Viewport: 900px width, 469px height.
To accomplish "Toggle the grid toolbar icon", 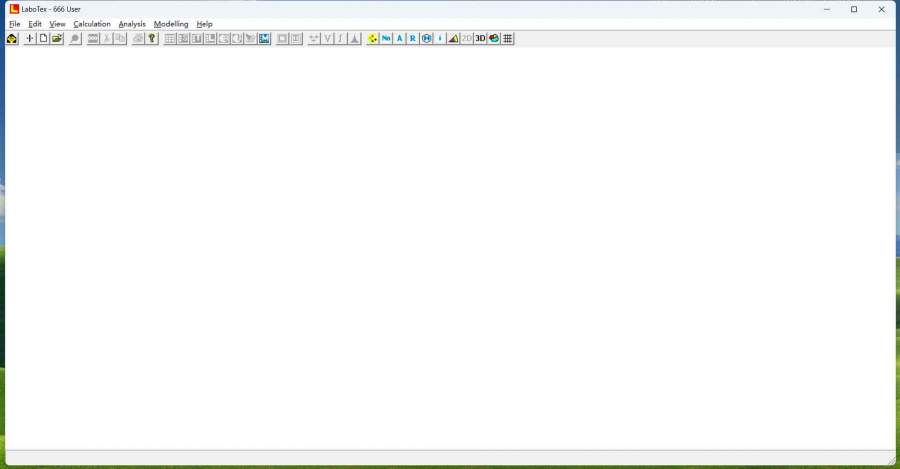I will click(507, 38).
